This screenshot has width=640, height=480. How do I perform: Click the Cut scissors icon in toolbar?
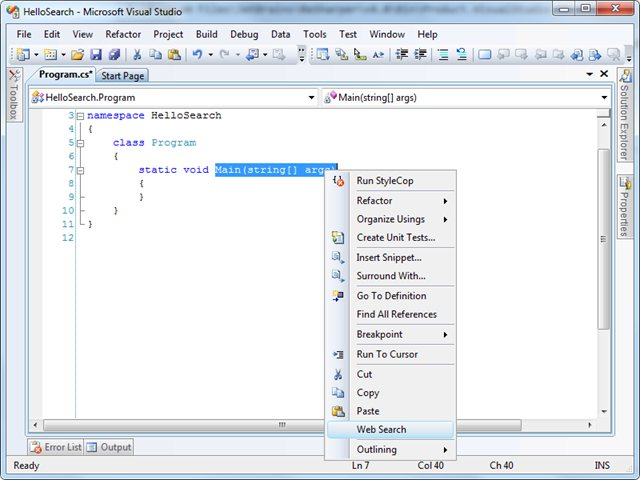(x=137, y=54)
